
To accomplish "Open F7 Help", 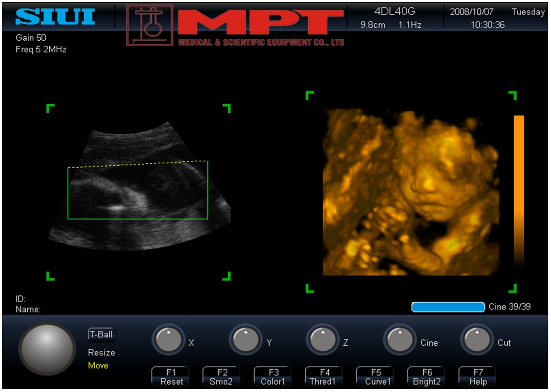I will pos(477,377).
